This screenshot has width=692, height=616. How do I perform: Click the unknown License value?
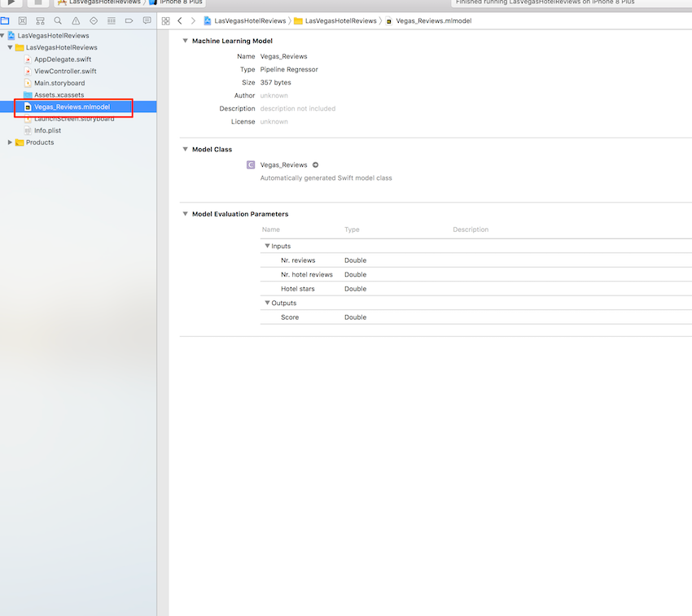[x=274, y=121]
